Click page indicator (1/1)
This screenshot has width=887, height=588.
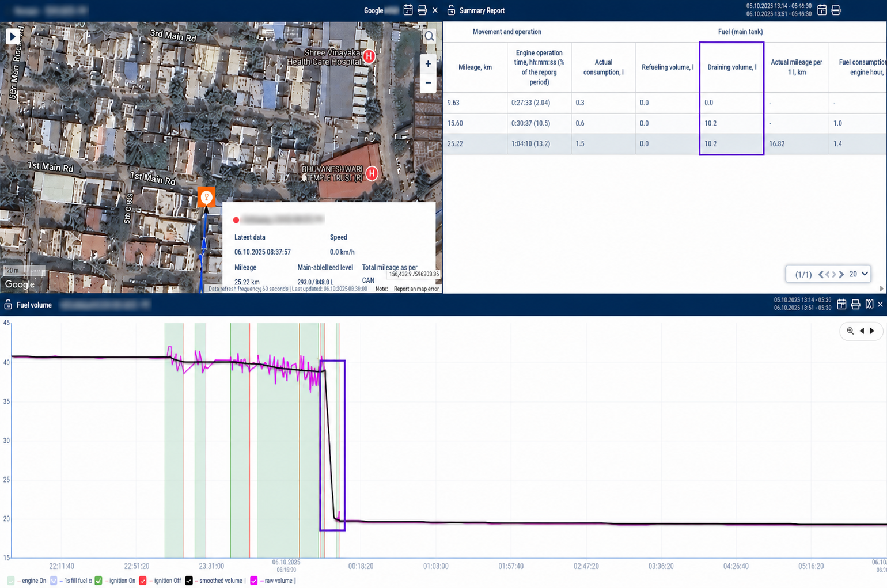(803, 275)
